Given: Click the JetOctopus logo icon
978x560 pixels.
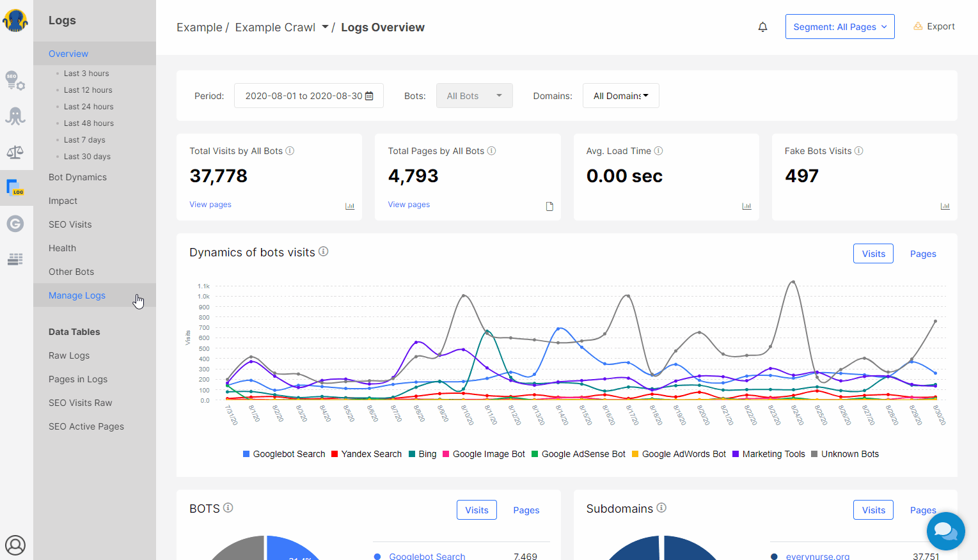Looking at the screenshot, I should coord(15,20).
